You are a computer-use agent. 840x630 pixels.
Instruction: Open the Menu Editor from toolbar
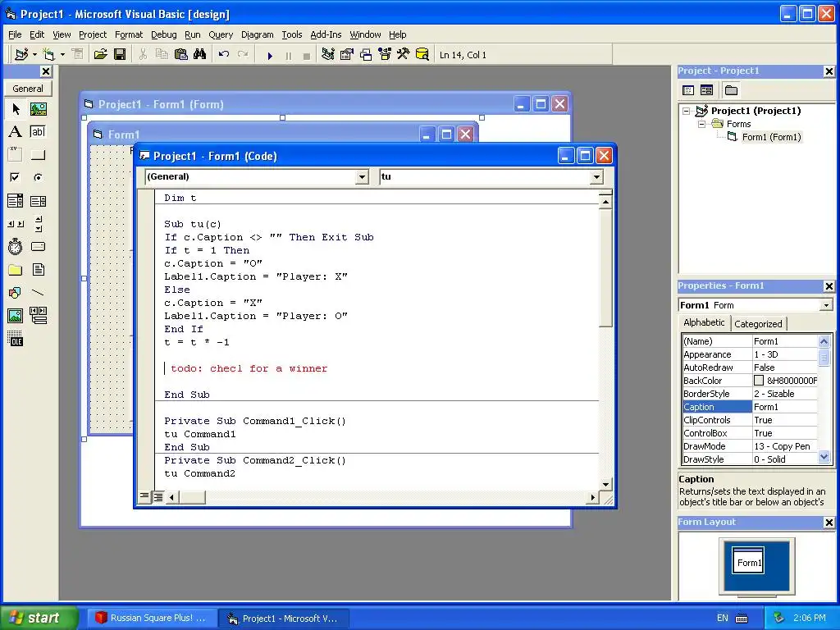(78, 55)
